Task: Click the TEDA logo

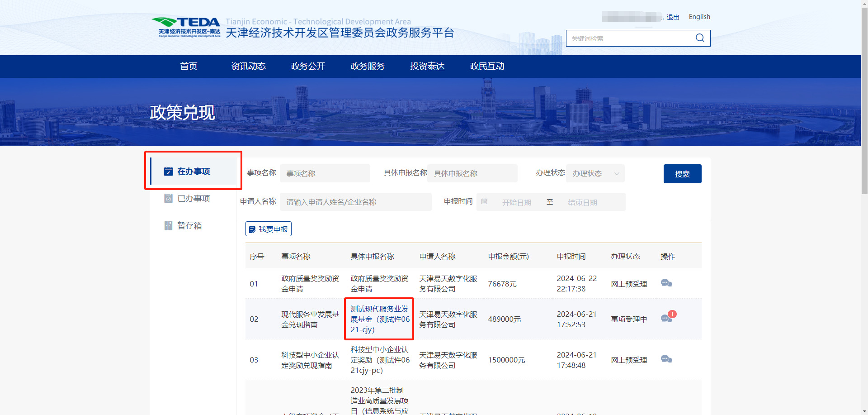Action: pos(185,27)
